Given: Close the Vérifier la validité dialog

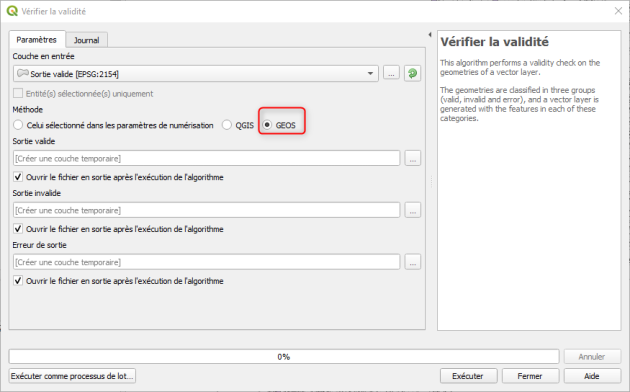Looking at the screenshot, I should [618, 11].
